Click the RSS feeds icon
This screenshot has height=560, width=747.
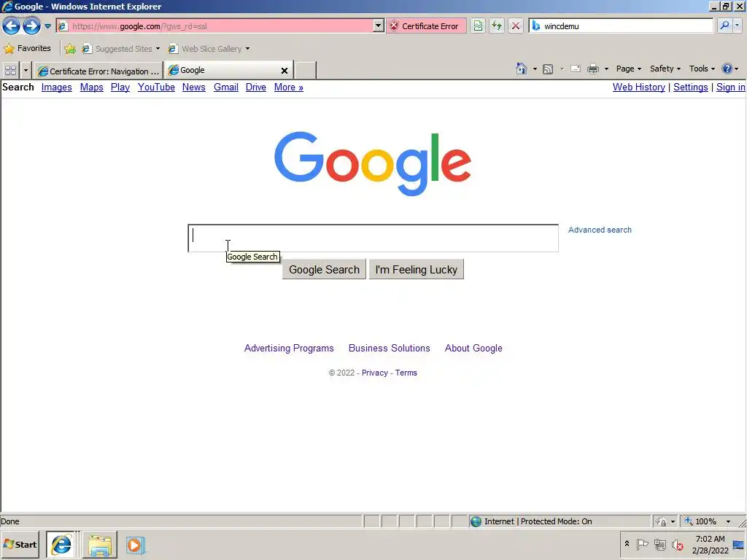[548, 69]
